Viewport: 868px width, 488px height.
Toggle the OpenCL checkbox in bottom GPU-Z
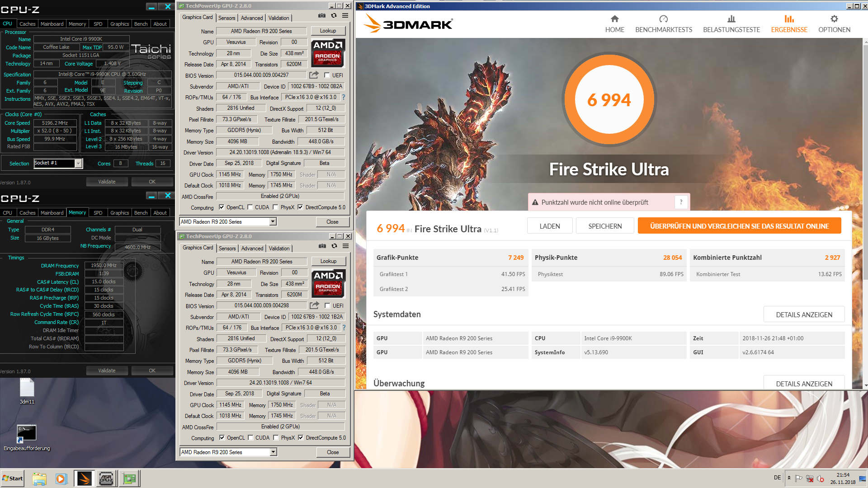click(222, 438)
